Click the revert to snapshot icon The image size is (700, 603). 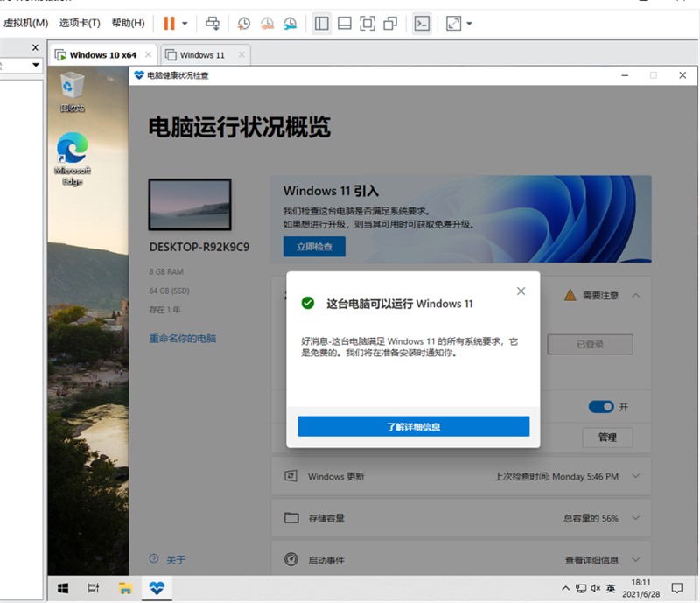[x=267, y=24]
